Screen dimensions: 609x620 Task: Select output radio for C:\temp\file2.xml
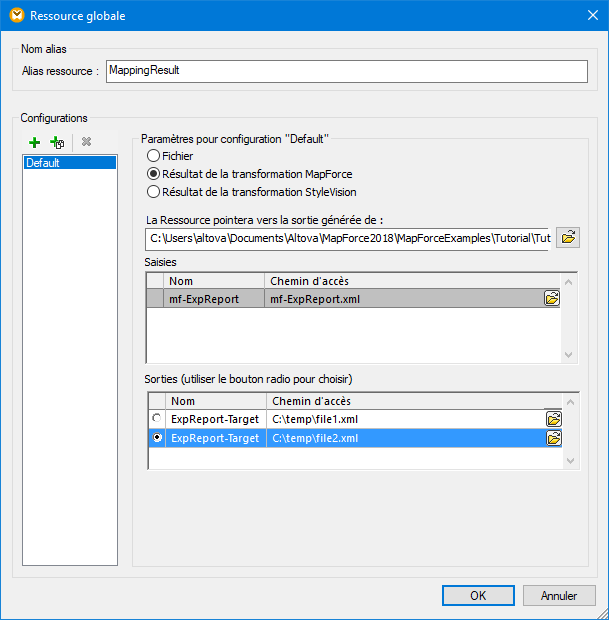156,438
